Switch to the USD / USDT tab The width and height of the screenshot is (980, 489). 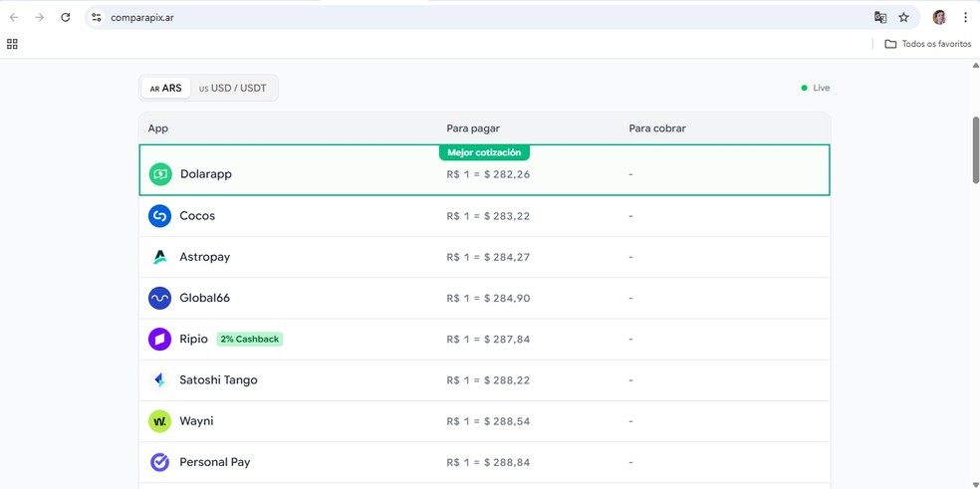click(x=233, y=89)
